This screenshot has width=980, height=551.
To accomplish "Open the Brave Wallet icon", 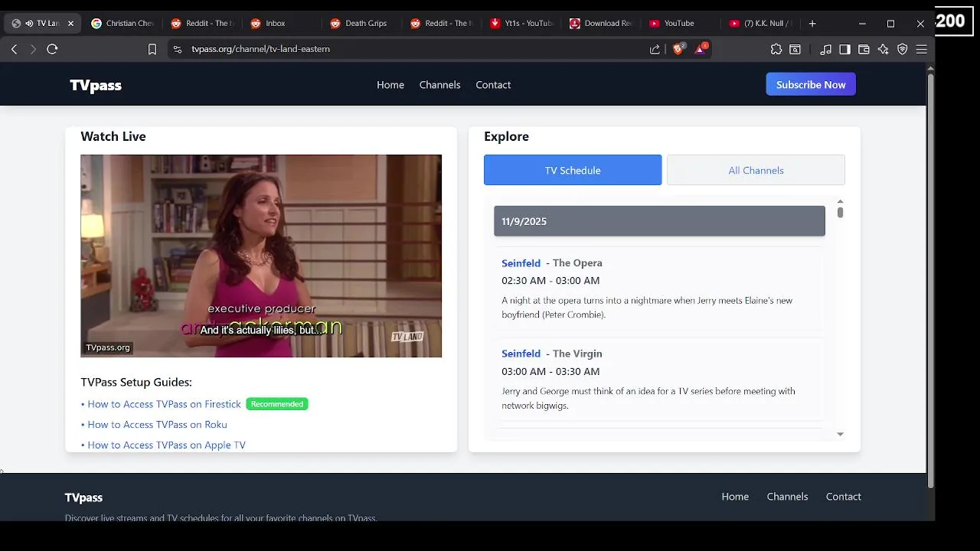I will (864, 49).
